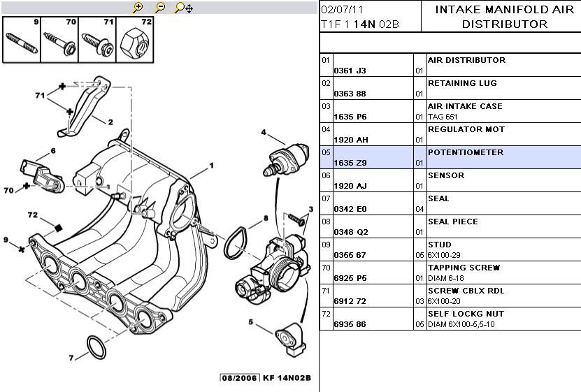Click part number 6925 P5
The height and width of the screenshot is (392, 581).
[350, 278]
